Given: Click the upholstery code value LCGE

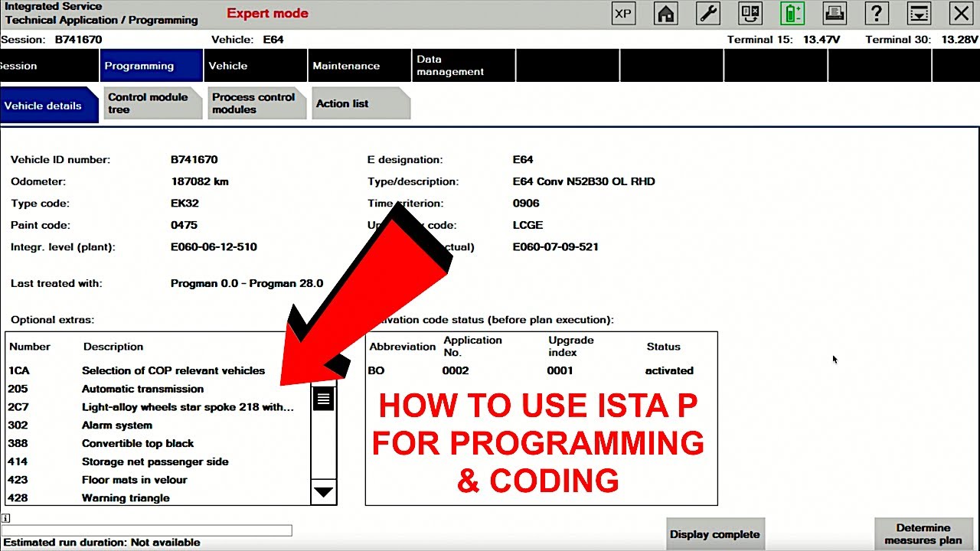Looking at the screenshot, I should click(x=528, y=225).
